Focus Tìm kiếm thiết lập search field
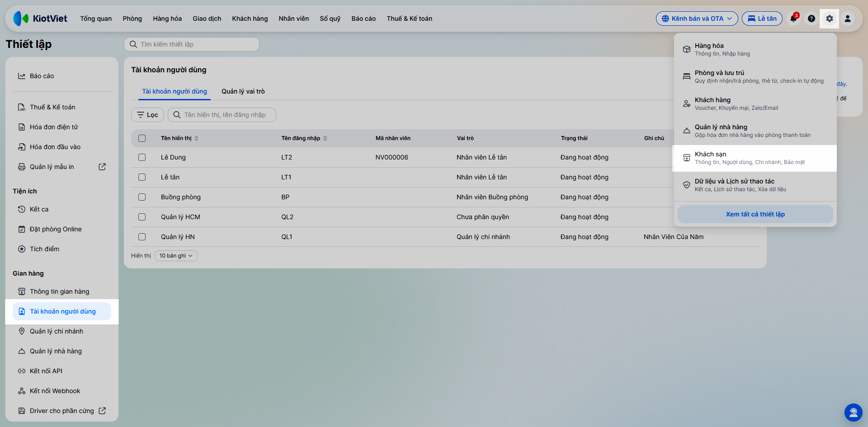The height and width of the screenshot is (427, 868). (x=192, y=44)
